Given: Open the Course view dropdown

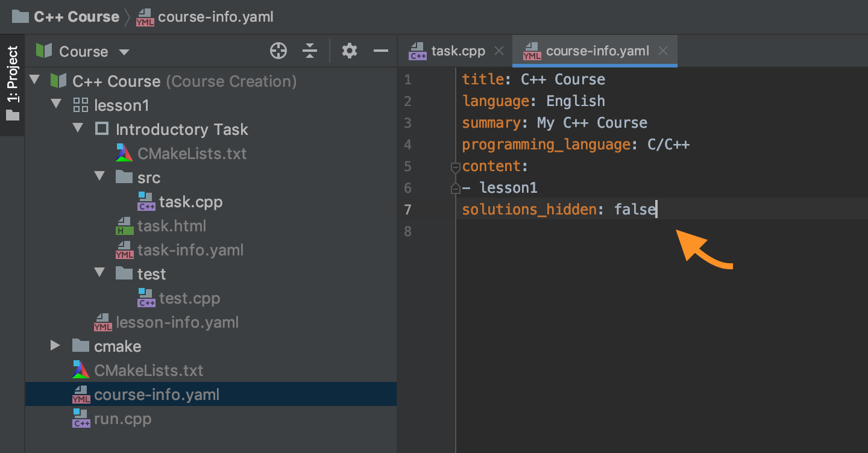Looking at the screenshot, I should (124, 51).
